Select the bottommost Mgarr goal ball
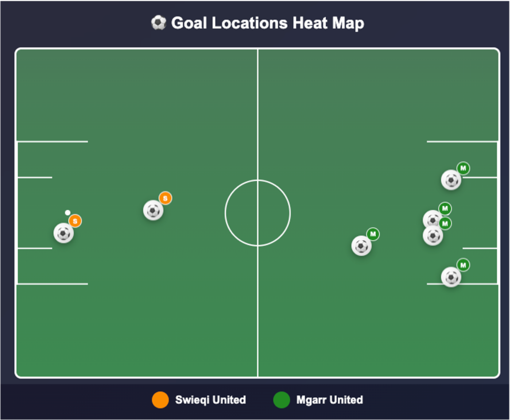 point(451,277)
